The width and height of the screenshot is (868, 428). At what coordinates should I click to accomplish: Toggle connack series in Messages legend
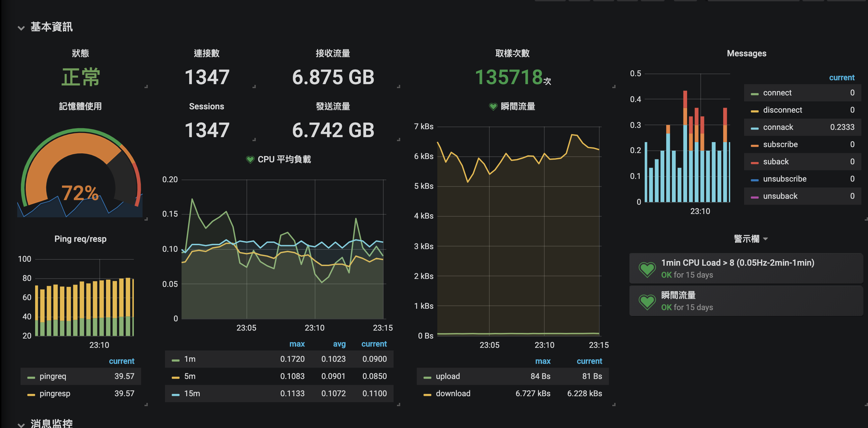pos(778,127)
